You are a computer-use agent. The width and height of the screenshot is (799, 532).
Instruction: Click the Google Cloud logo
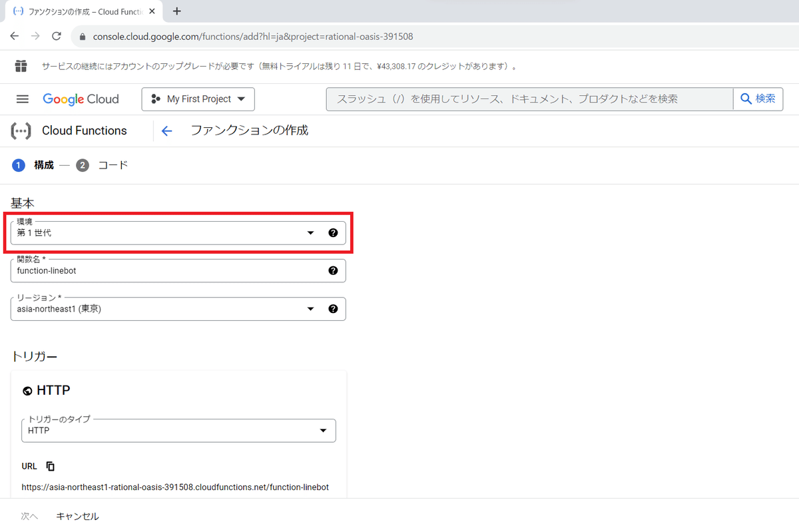click(x=81, y=99)
